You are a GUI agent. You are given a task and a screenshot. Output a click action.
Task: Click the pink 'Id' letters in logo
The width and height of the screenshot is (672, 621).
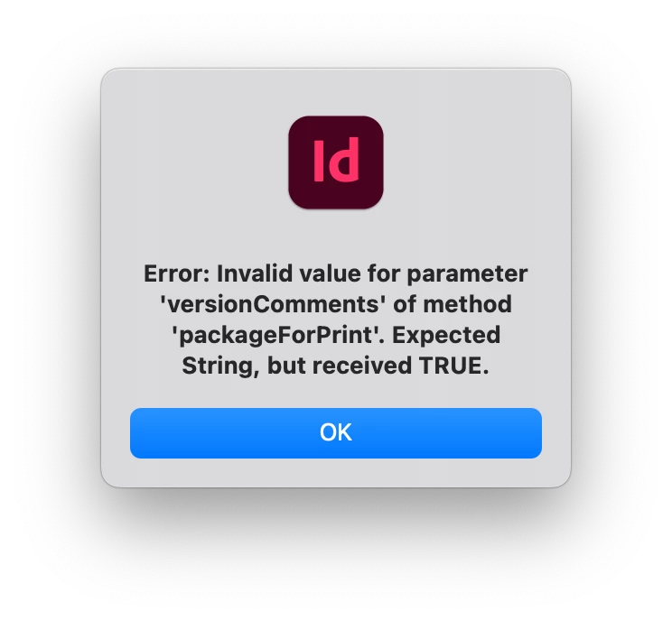point(336,160)
